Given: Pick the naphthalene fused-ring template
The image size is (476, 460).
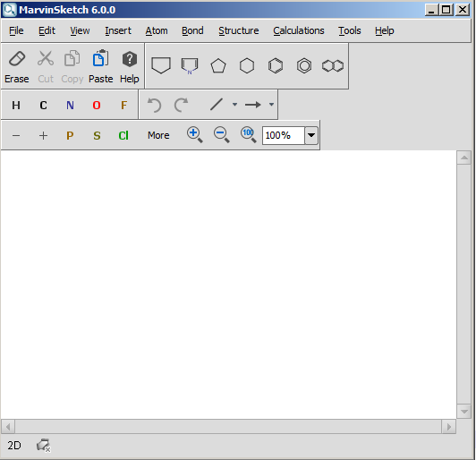Looking at the screenshot, I should 333,65.
